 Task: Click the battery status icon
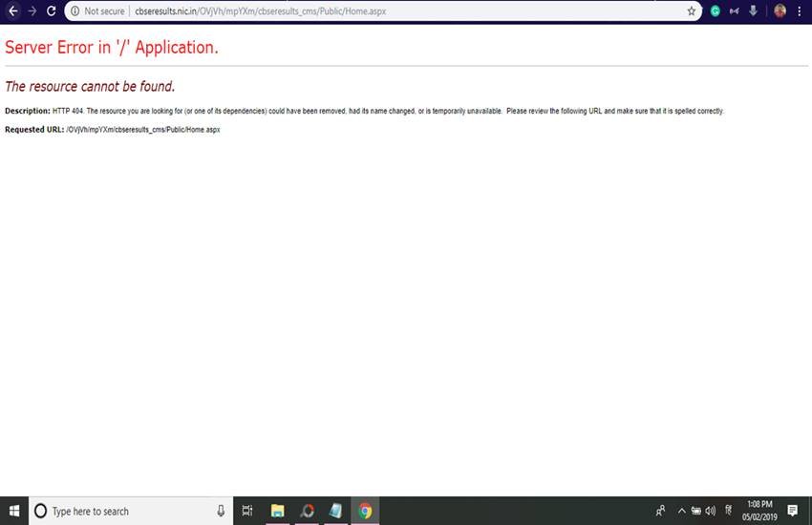[x=696, y=511]
